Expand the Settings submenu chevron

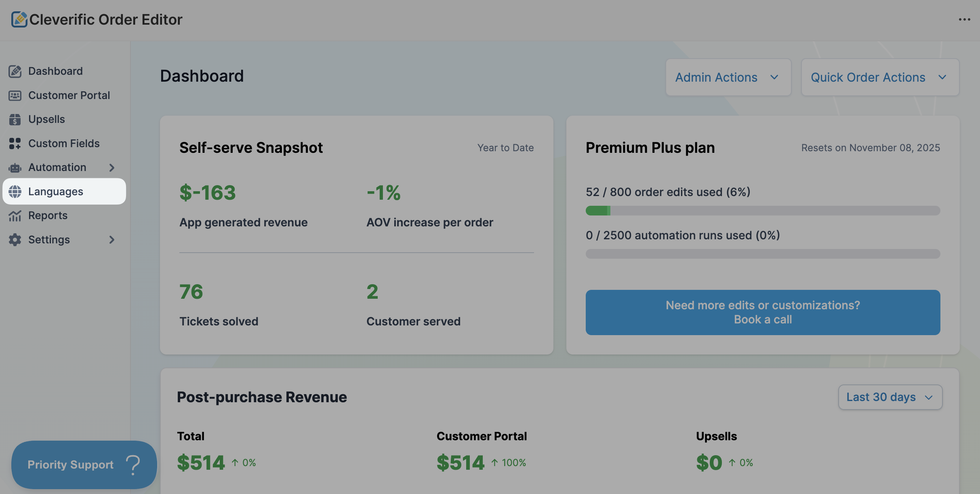tap(112, 240)
